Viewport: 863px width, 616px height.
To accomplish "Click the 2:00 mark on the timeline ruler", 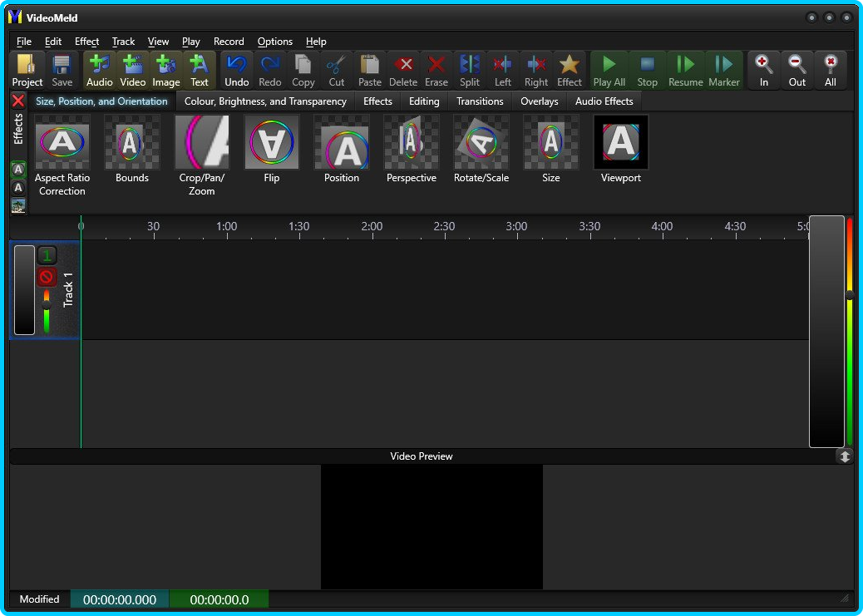I will pos(372,226).
